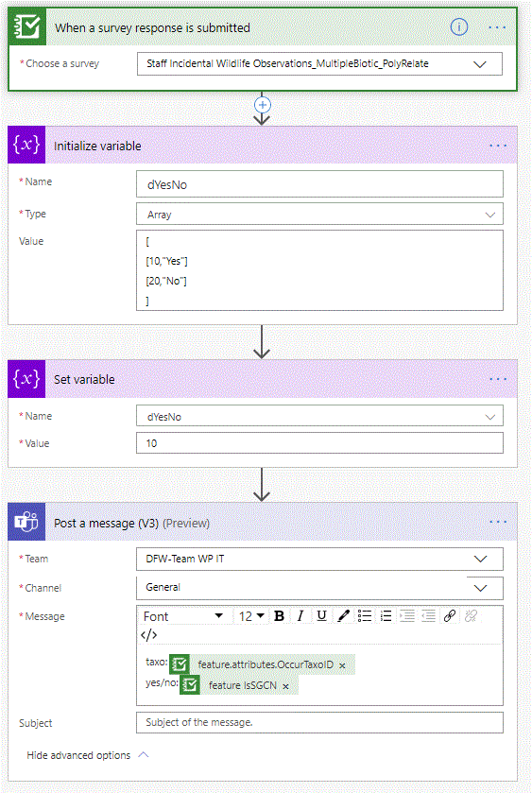Remove the feature.attributes.OccurTaxoID token
The image size is (532, 793).
[342, 665]
